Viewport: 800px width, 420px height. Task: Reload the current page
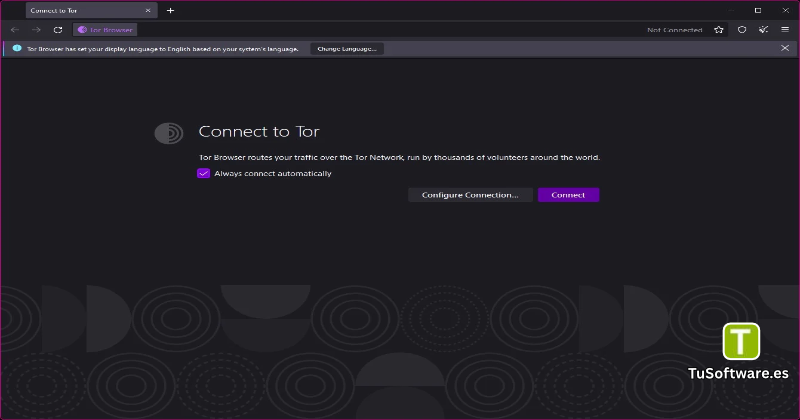[x=58, y=30]
